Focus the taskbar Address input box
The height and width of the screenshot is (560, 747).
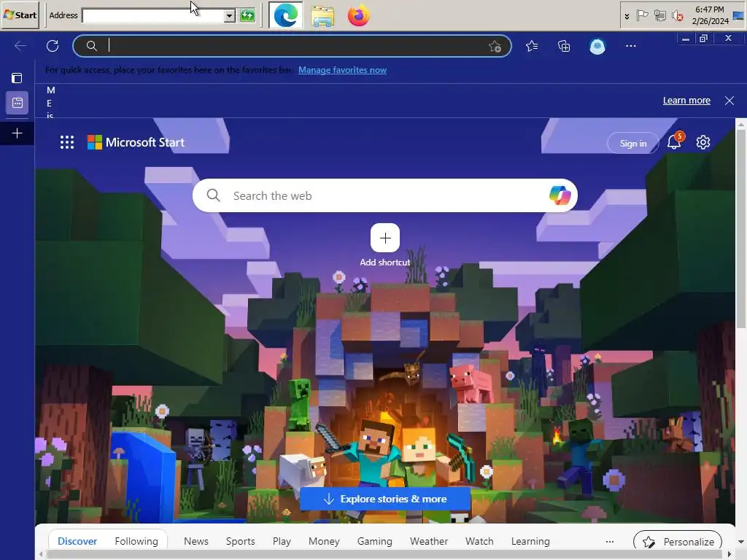pyautogui.click(x=153, y=15)
